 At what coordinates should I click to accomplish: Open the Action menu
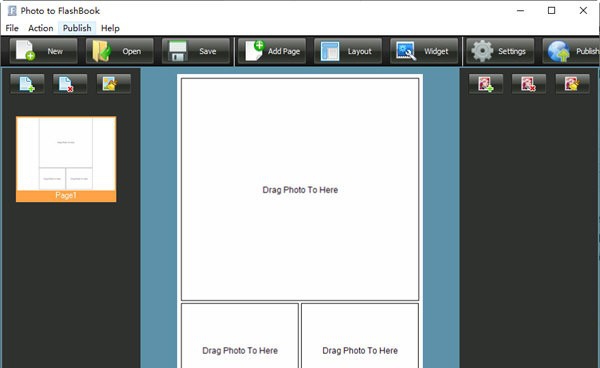pyautogui.click(x=41, y=28)
